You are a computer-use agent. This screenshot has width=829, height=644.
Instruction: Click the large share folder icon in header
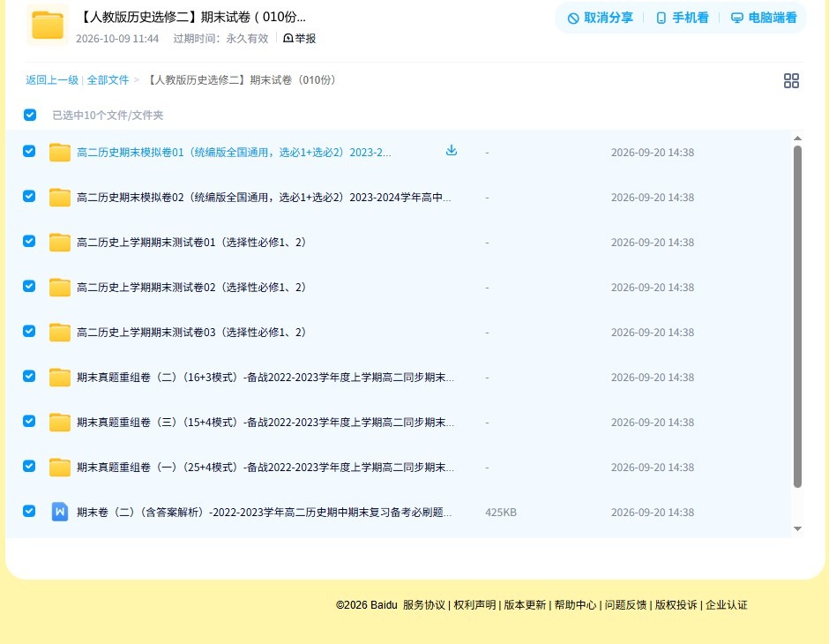(x=47, y=25)
